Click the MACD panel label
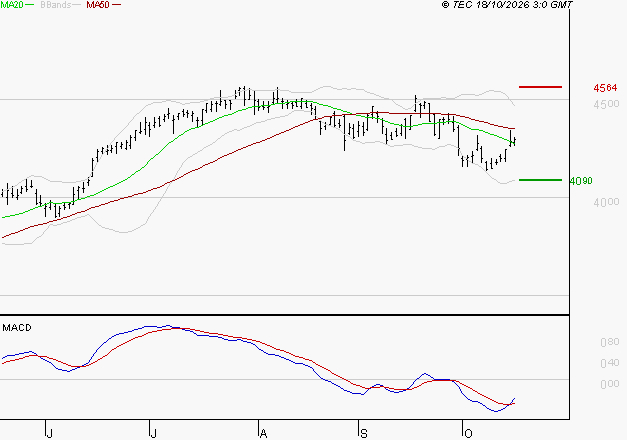The width and height of the screenshot is (627, 440). click(x=17, y=328)
